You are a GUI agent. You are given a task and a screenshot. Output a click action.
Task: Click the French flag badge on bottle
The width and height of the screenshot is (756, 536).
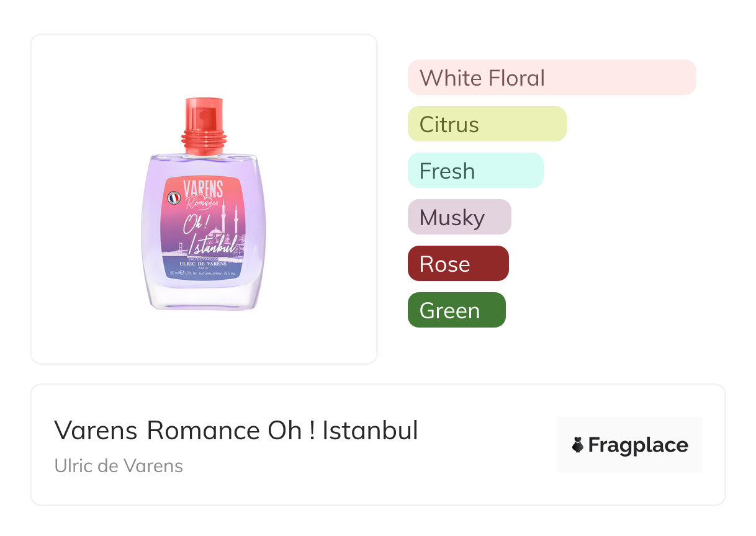tap(174, 198)
